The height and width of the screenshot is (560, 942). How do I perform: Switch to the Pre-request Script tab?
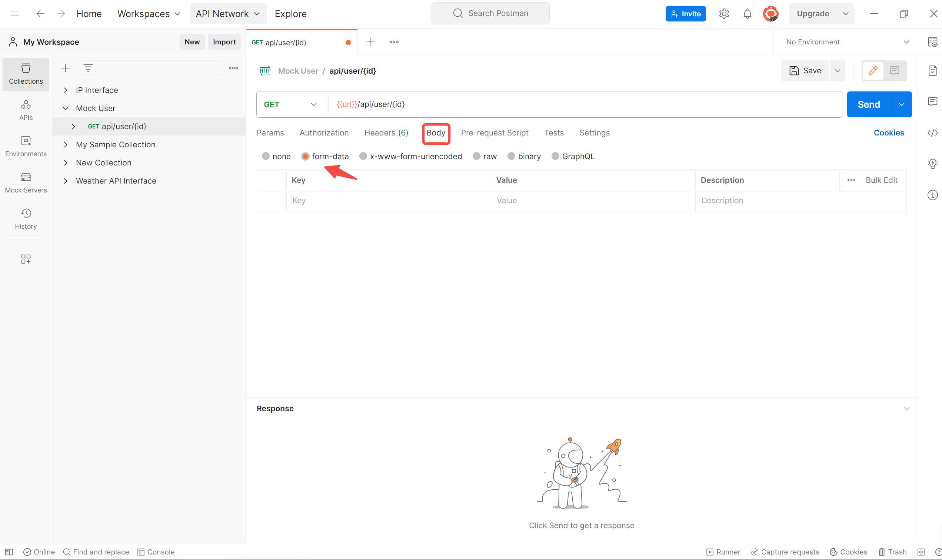495,132
